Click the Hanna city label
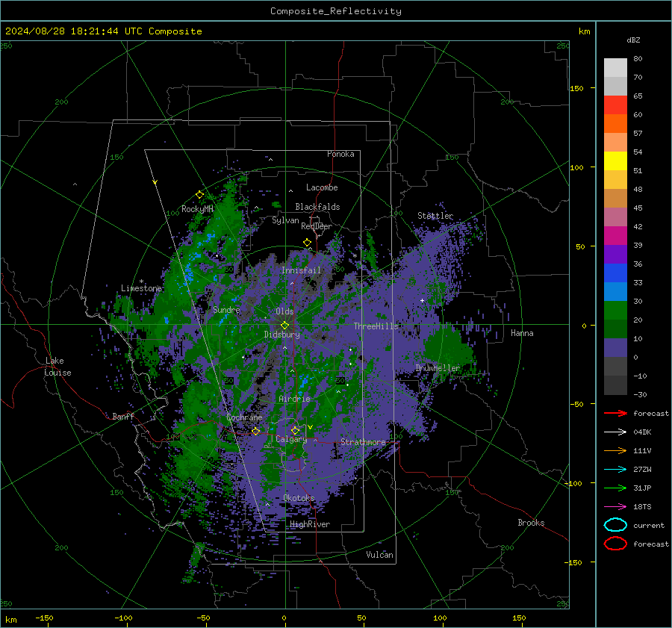 tap(522, 333)
